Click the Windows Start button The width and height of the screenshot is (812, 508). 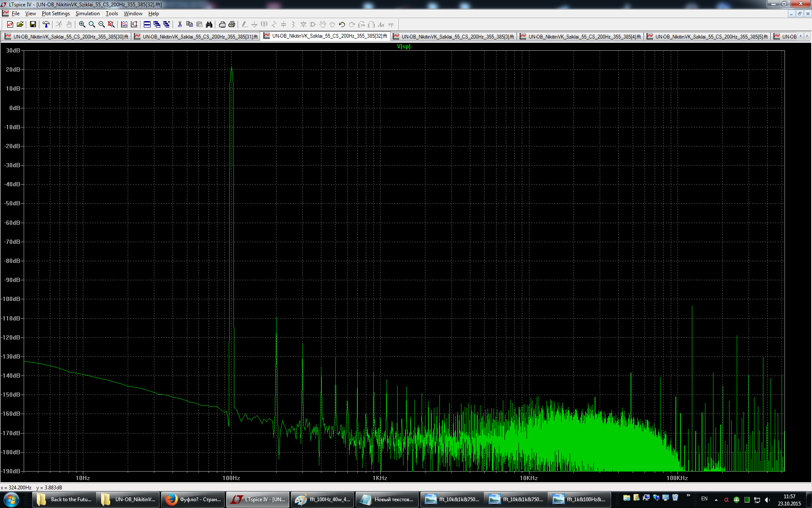tap(11, 500)
